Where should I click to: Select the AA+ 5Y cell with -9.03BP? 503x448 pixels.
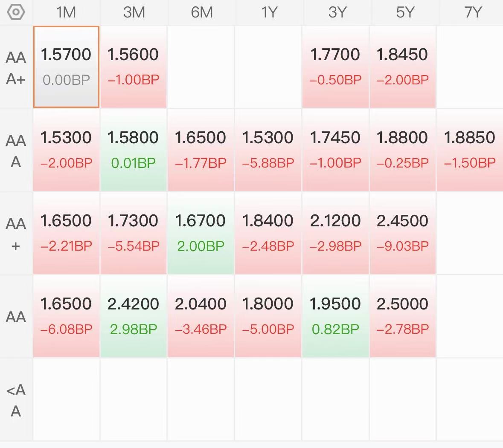pos(403,233)
